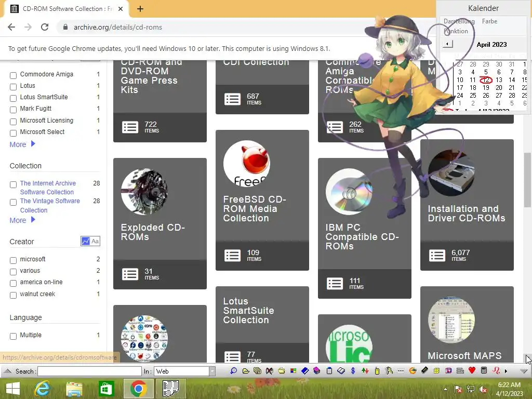
Task: Click the 6:22 AM taskbar clock
Action: 509,385
